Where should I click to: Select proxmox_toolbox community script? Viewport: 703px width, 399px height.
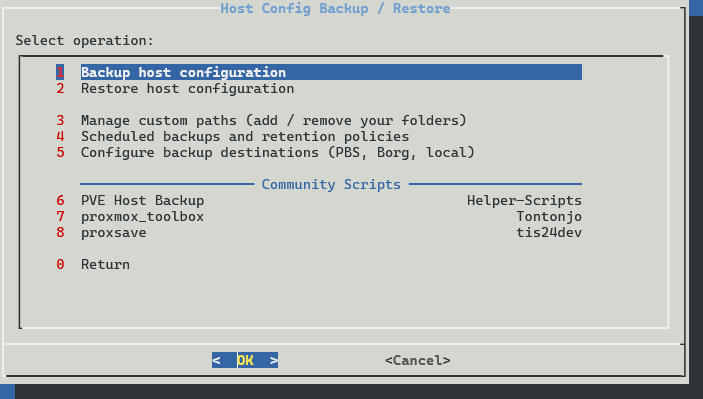coord(319,217)
